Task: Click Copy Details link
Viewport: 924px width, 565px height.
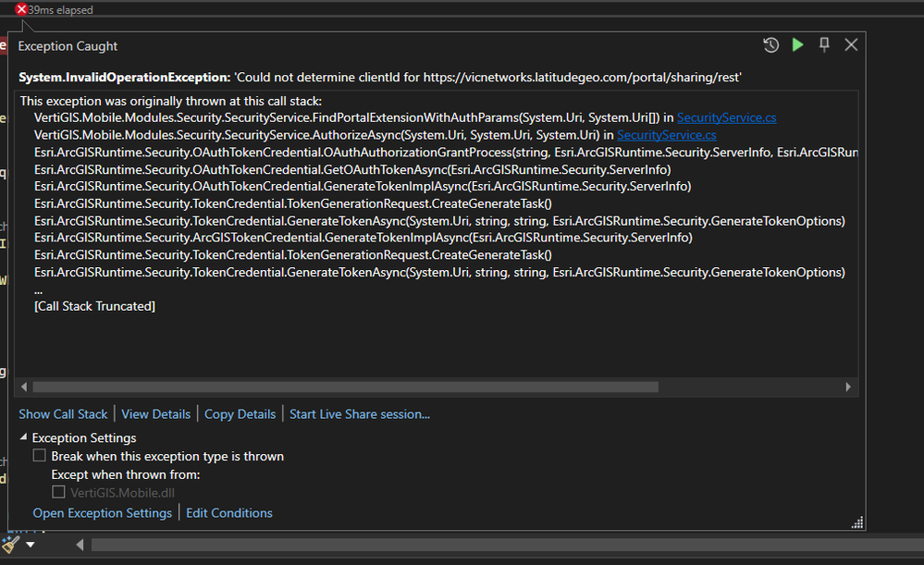Action: pos(240,414)
